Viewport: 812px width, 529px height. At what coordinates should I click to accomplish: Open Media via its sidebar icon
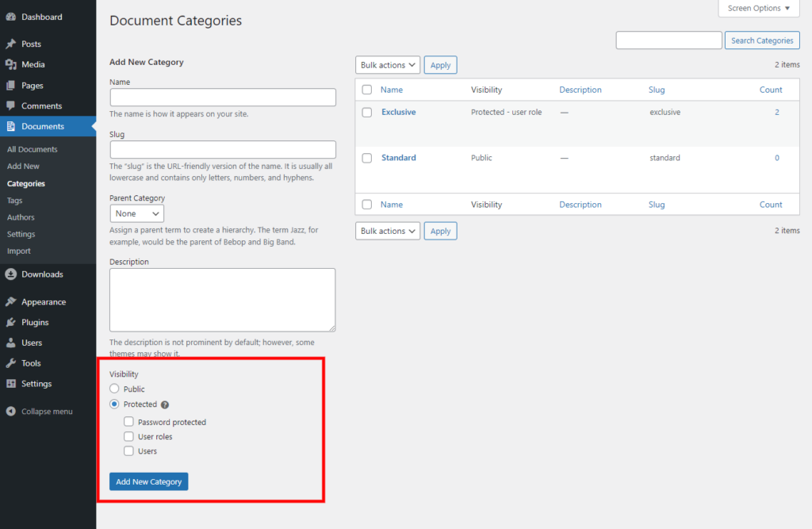tap(11, 65)
